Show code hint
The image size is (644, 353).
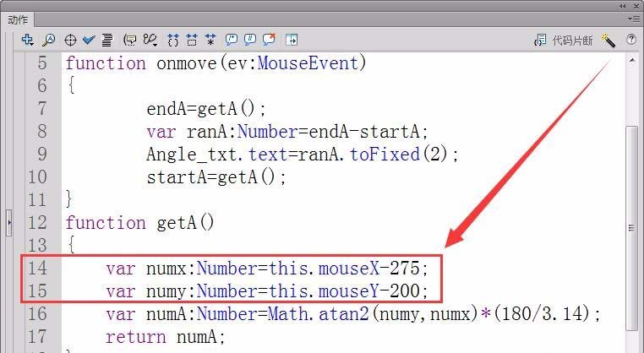click(130, 40)
